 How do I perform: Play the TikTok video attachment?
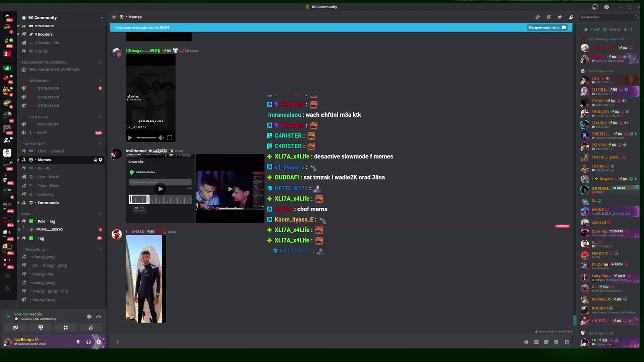pos(130,138)
